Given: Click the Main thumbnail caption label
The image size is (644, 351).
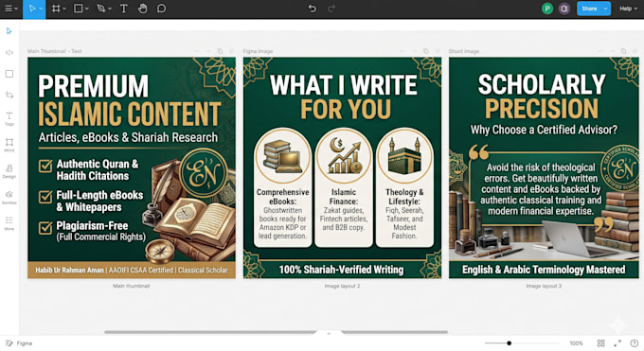Looking at the screenshot, I should tap(132, 286).
